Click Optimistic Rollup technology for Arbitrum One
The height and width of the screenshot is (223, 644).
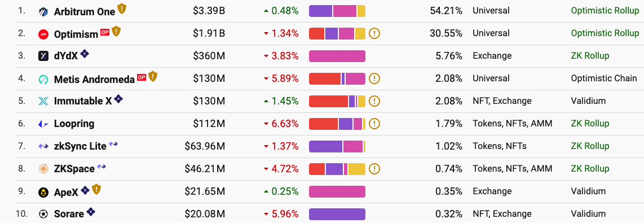pos(605,11)
